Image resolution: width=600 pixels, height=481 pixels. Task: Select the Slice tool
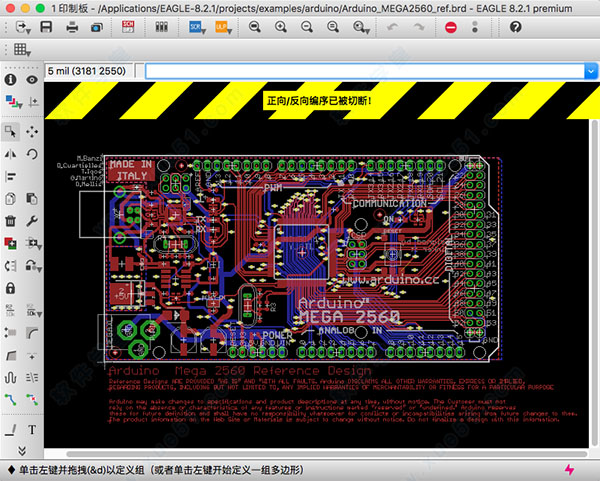pyautogui.click(x=32, y=378)
